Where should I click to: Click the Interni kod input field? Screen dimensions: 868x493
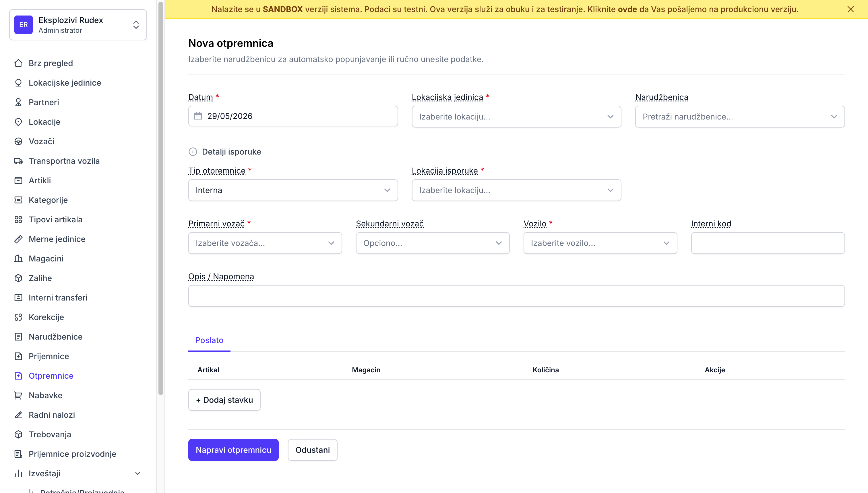coord(768,243)
